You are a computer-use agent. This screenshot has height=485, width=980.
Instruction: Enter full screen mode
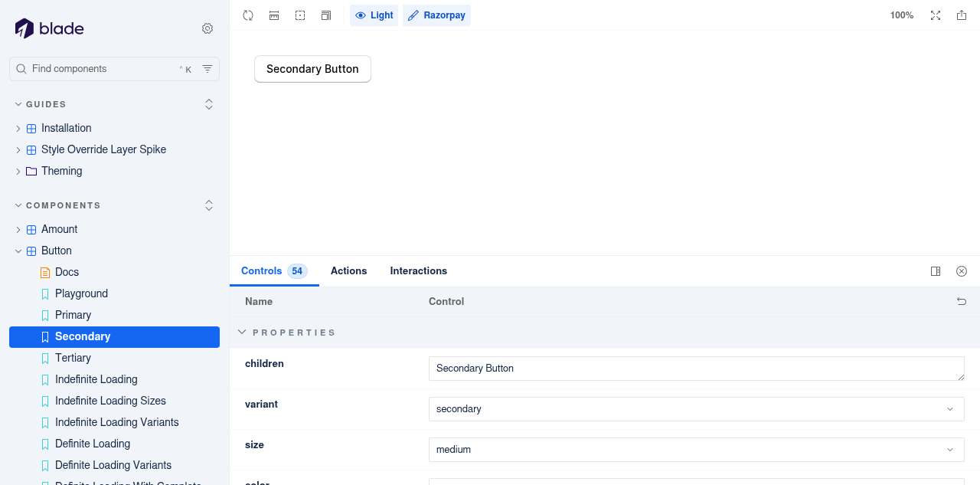pos(936,15)
